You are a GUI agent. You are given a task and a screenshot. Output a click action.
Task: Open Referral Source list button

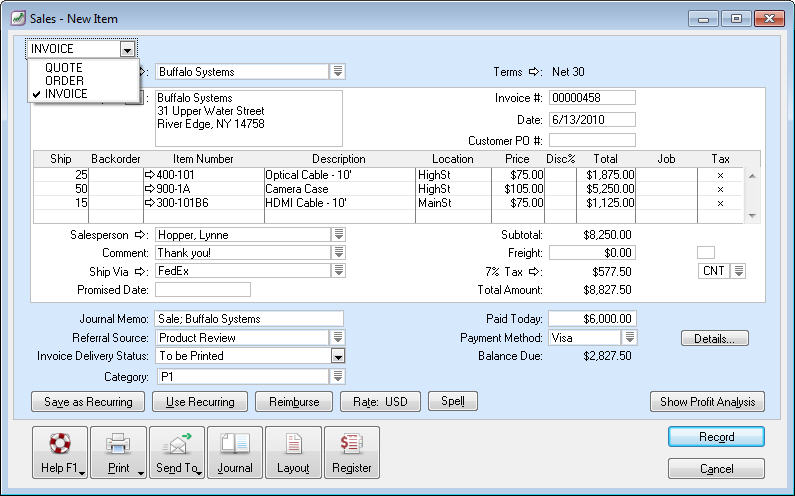(338, 337)
